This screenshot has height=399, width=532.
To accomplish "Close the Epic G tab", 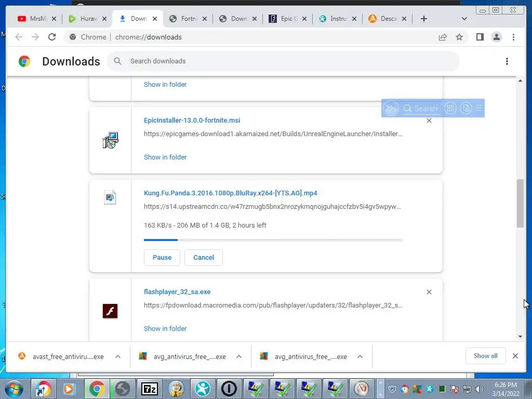I will (x=304, y=19).
